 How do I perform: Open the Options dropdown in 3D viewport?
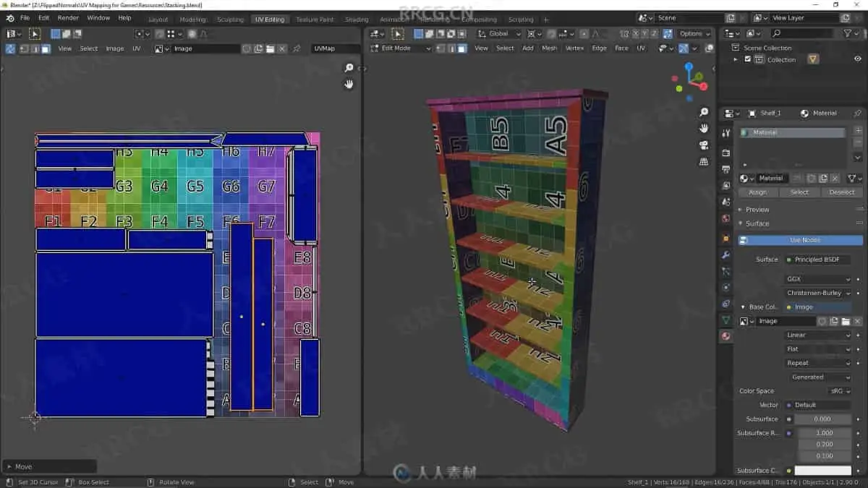694,33
